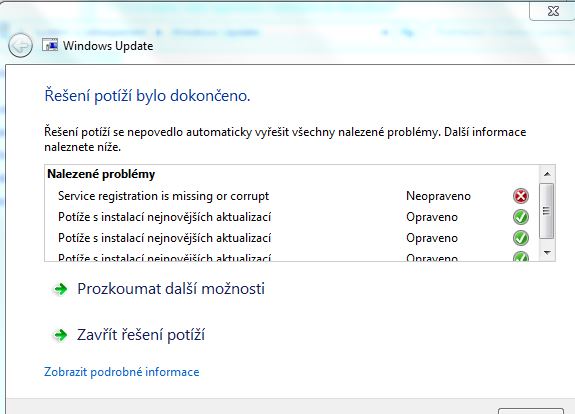Click the first green Opraveno checkmark icon
The width and height of the screenshot is (575, 414).
(521, 217)
